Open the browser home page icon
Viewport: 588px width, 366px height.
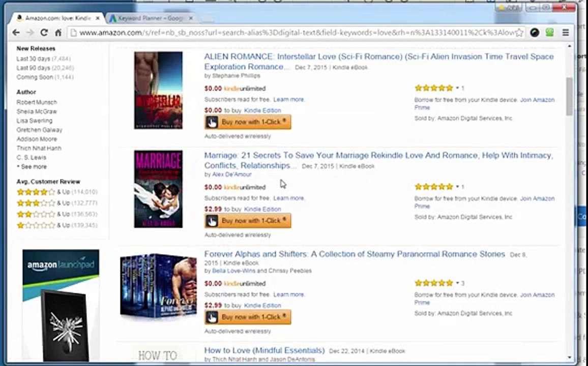(58, 33)
